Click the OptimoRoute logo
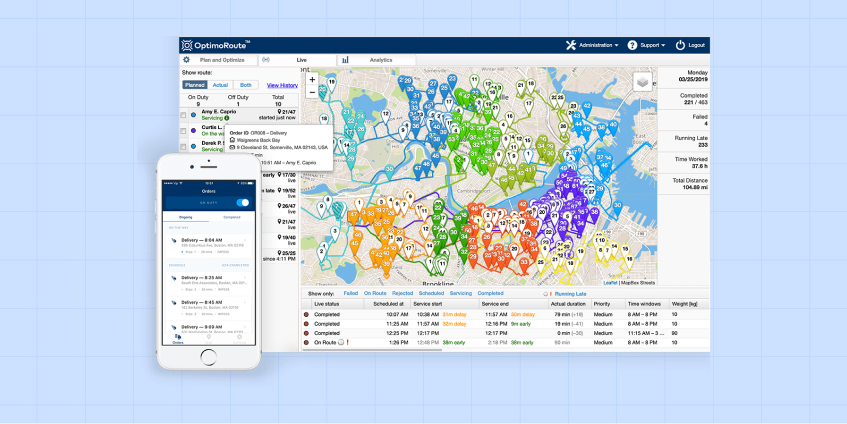Image resolution: width=847 pixels, height=424 pixels. coord(216,45)
